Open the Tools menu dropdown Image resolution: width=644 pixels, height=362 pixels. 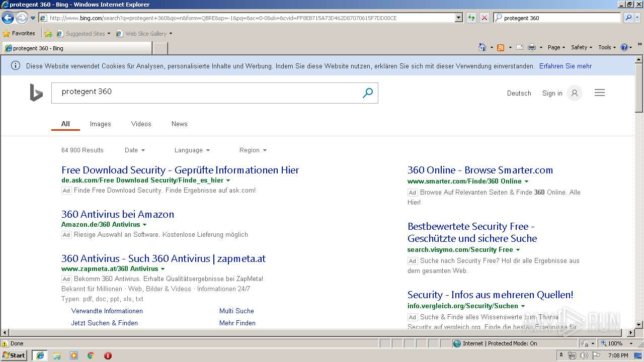[x=607, y=47]
